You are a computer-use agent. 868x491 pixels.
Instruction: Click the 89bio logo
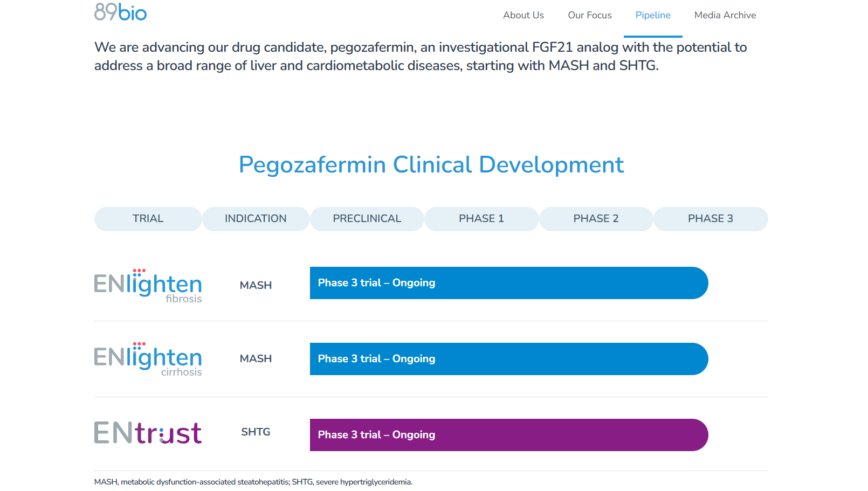point(120,12)
